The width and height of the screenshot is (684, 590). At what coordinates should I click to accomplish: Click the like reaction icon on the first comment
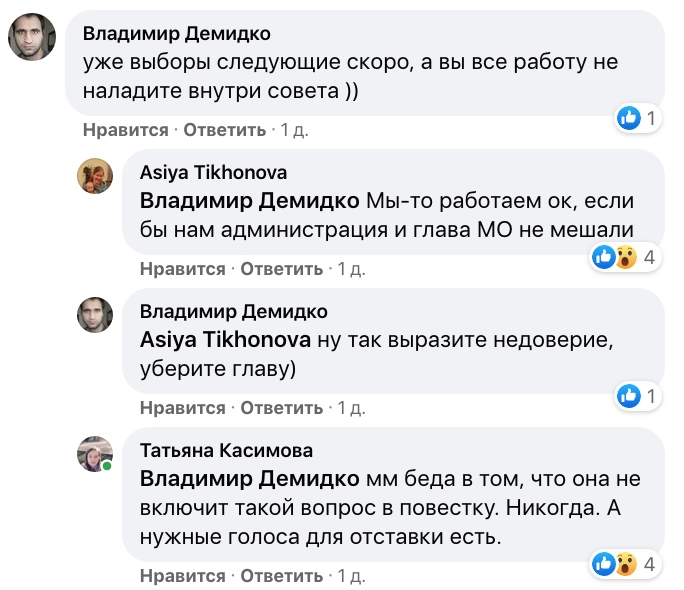point(628,119)
